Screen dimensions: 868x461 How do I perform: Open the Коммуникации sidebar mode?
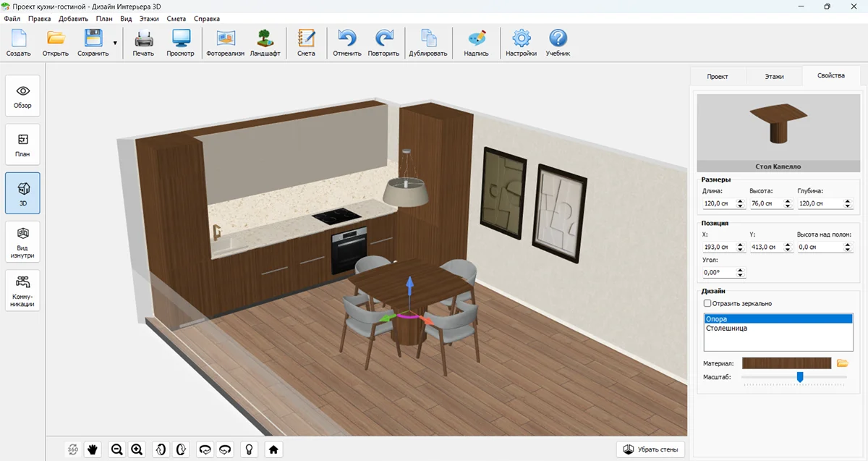[x=22, y=290]
